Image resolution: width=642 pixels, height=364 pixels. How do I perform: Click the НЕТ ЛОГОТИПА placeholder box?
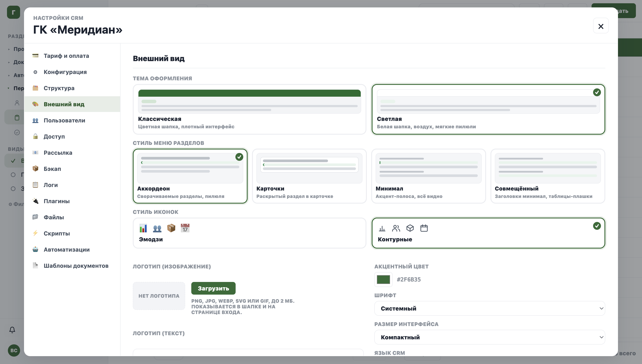point(159,296)
